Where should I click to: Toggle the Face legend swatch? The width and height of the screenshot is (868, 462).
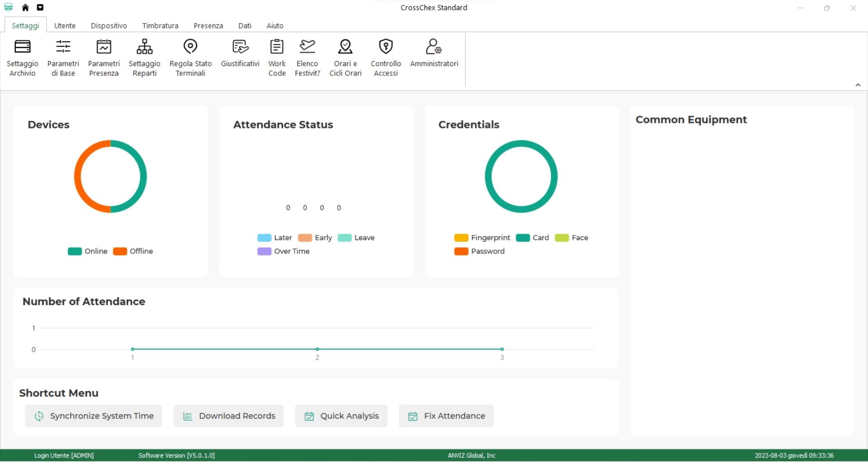click(562, 238)
